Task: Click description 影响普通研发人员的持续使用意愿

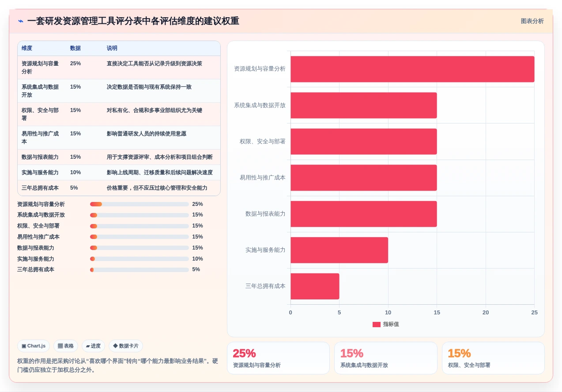Action: [x=147, y=134]
